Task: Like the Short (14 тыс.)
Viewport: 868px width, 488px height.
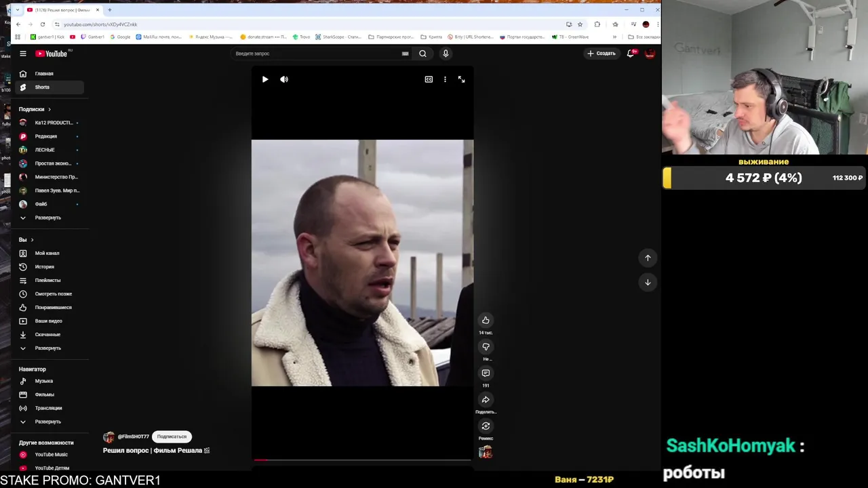Action: 486,320
